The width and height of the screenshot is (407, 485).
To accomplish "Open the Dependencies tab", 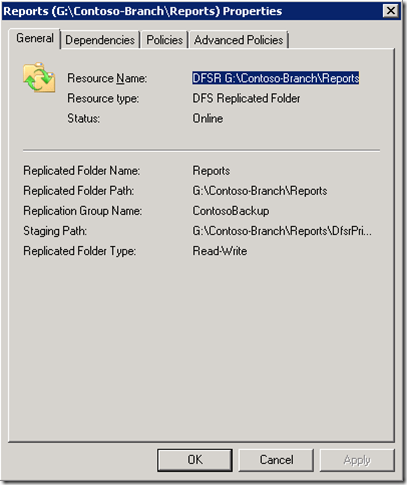I will point(100,40).
